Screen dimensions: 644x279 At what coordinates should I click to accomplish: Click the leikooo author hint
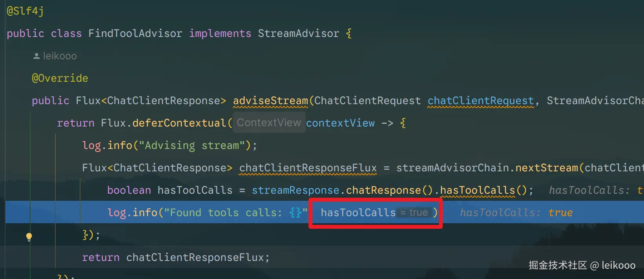point(55,56)
